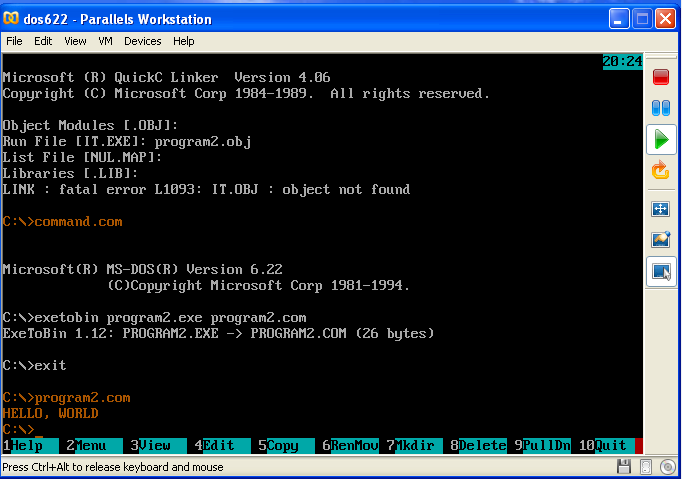This screenshot has width=682, height=479.
Task: Maximize the Parallels Workstation window
Action: (642, 19)
